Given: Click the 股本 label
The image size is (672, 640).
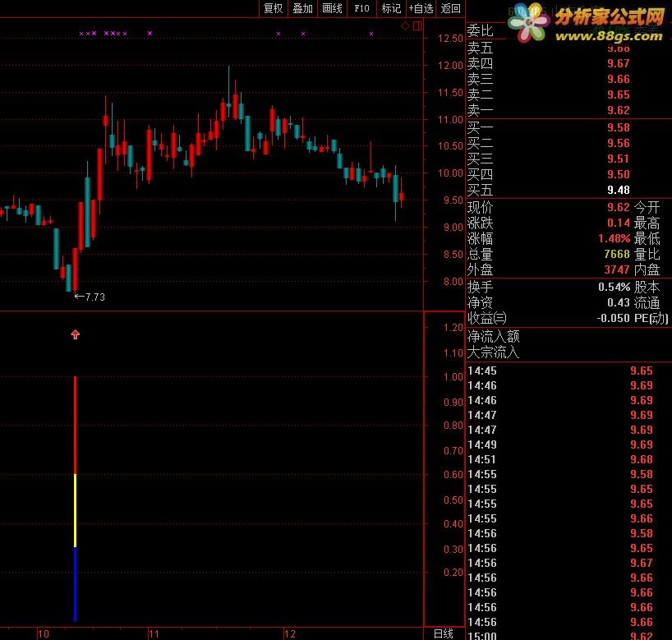Looking at the screenshot, I should (x=647, y=288).
